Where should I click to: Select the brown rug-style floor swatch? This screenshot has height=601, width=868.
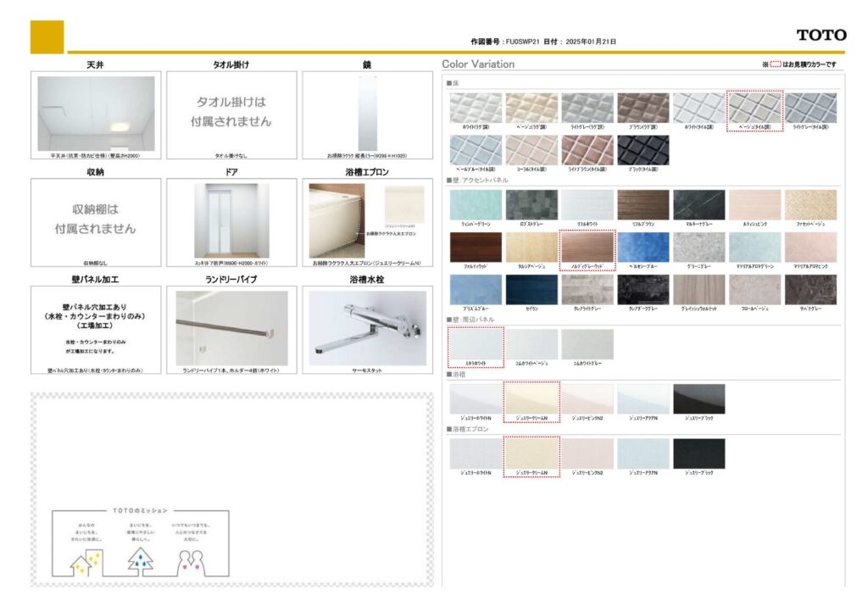(x=643, y=108)
